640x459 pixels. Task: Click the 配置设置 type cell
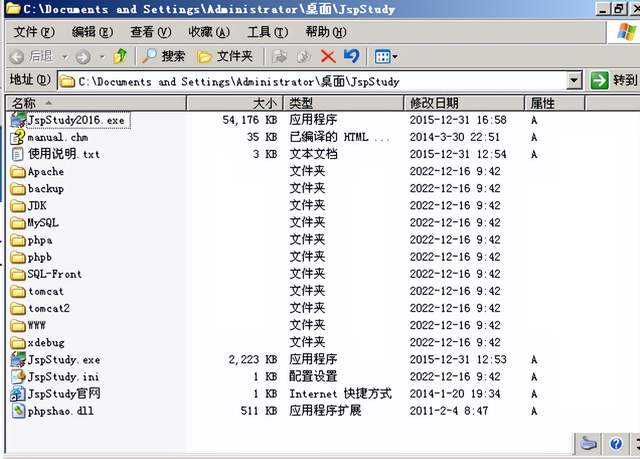(313, 377)
